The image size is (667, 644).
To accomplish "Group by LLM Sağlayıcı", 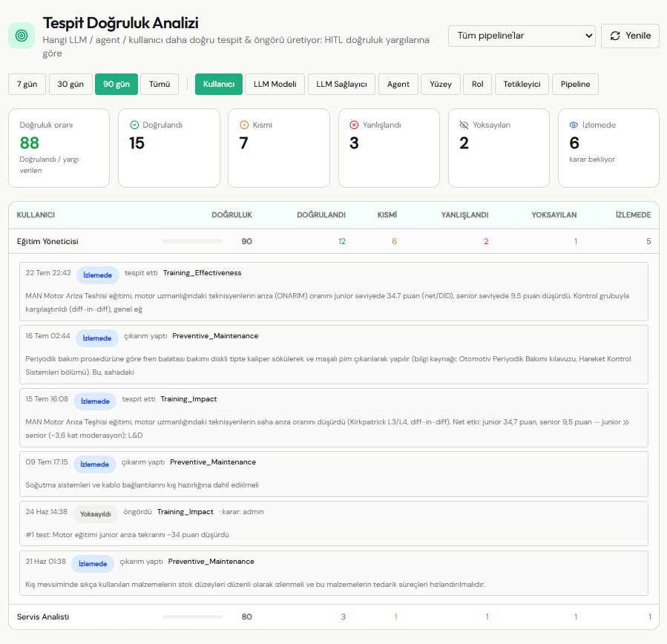I will [341, 85].
